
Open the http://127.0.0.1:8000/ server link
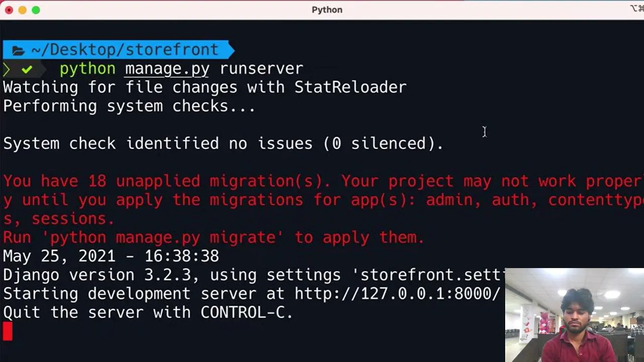click(397, 294)
